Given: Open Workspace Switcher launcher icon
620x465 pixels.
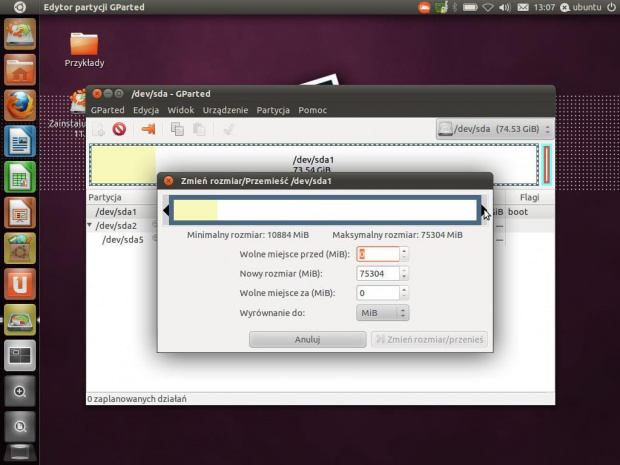Looking at the screenshot, I should click(20, 355).
